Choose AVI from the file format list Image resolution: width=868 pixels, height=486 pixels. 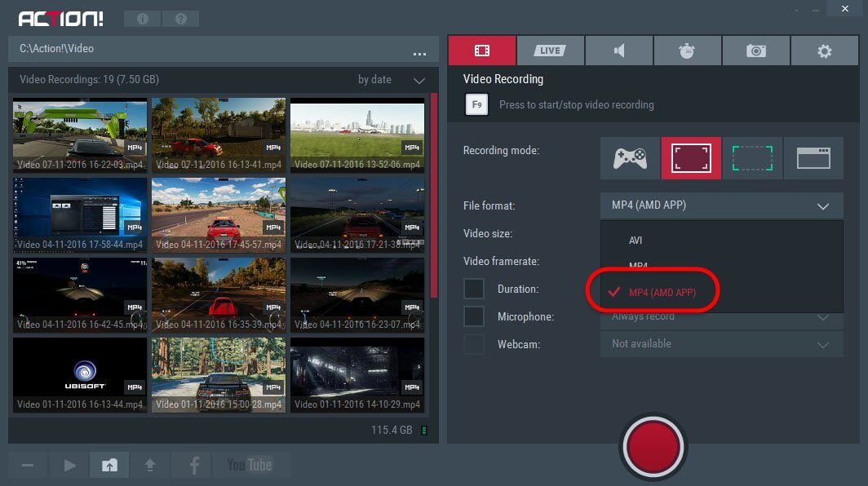637,240
